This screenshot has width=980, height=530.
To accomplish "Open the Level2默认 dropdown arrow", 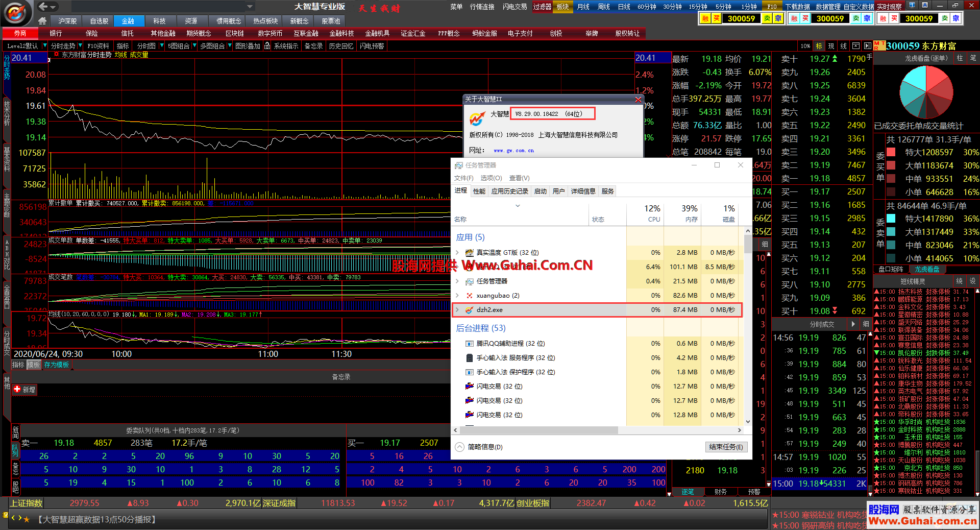I will pos(44,46).
